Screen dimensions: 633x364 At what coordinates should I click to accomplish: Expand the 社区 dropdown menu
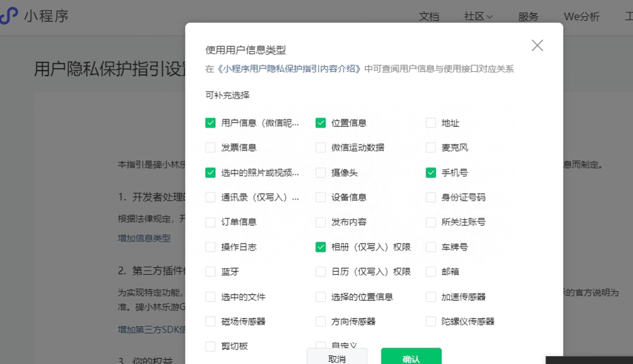coord(478,16)
